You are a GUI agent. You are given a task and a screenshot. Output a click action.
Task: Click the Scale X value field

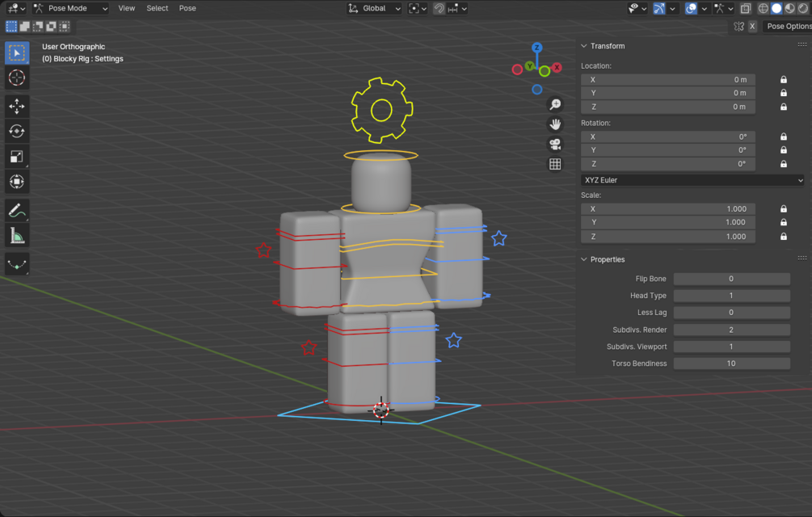point(668,209)
